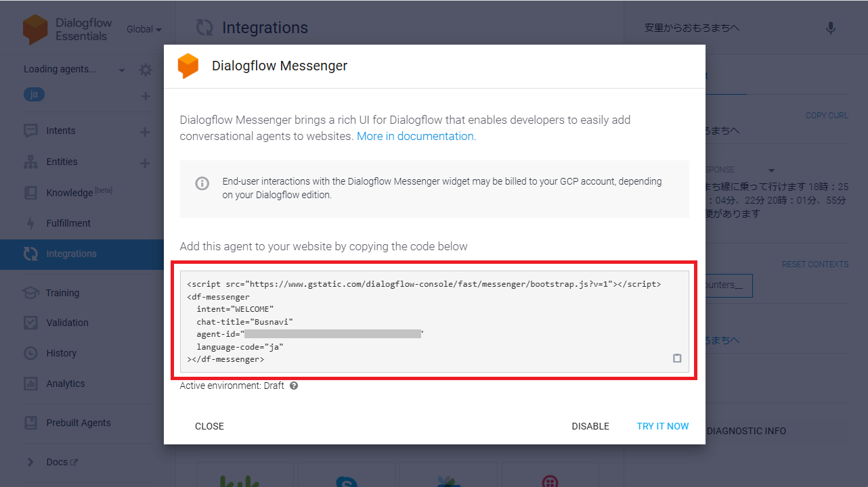Open the Global region dropdown
The image size is (868, 487).
click(x=144, y=30)
